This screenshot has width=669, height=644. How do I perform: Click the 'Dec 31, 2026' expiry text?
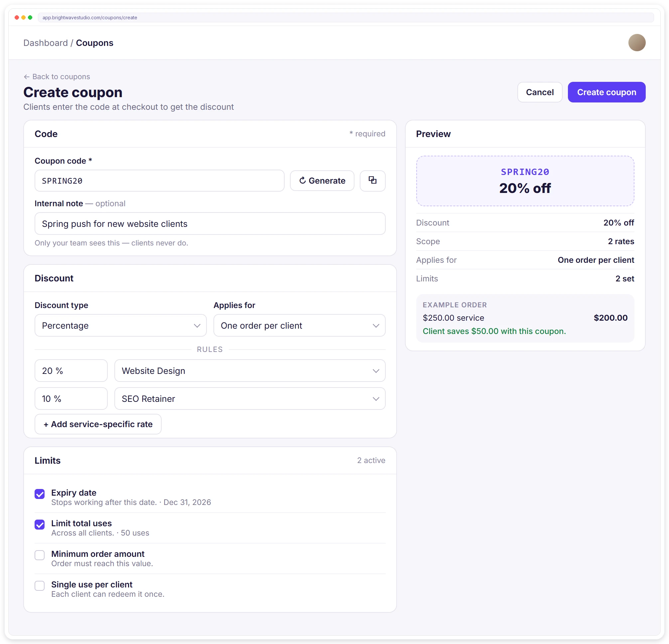click(x=187, y=502)
